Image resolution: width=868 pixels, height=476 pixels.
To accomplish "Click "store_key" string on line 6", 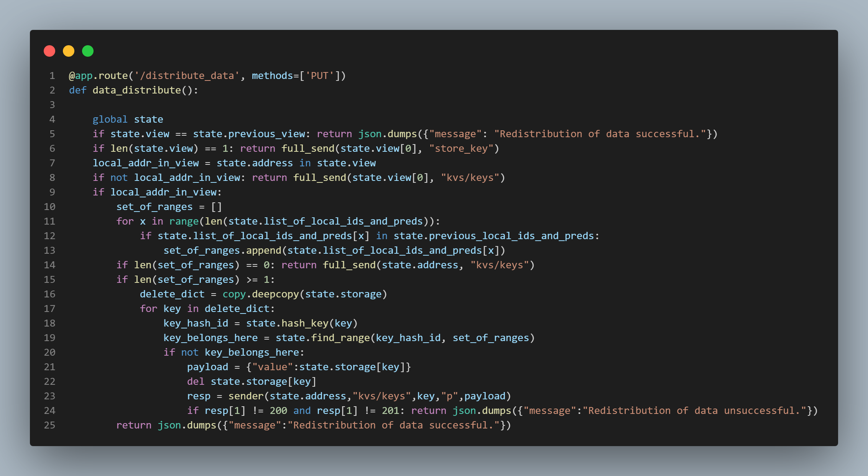I will click(461, 148).
